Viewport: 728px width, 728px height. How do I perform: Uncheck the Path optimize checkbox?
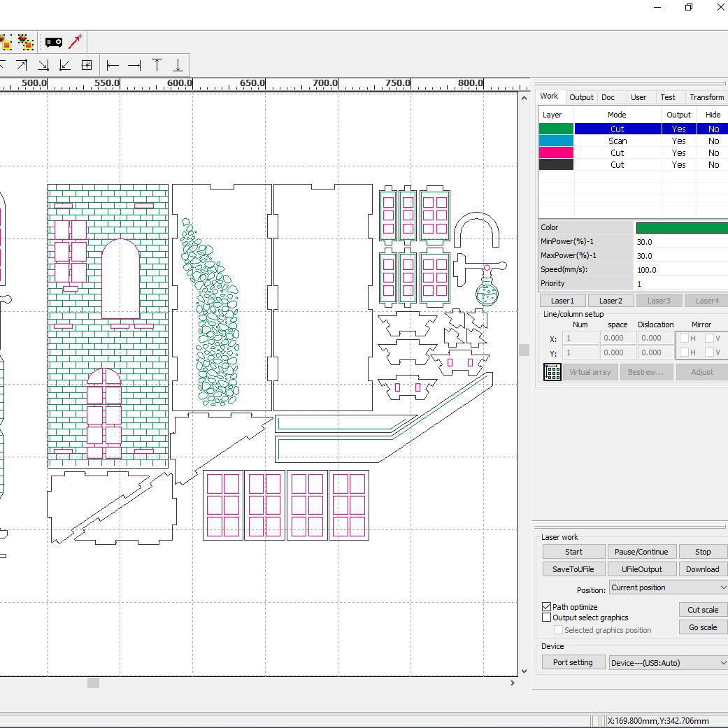point(547,607)
